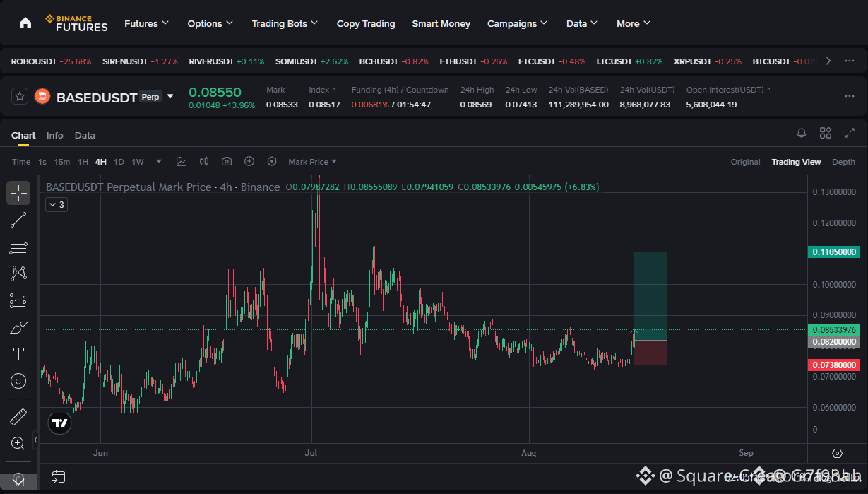868x494 pixels.
Task: Go to Binance home icon
Action: pos(25,23)
